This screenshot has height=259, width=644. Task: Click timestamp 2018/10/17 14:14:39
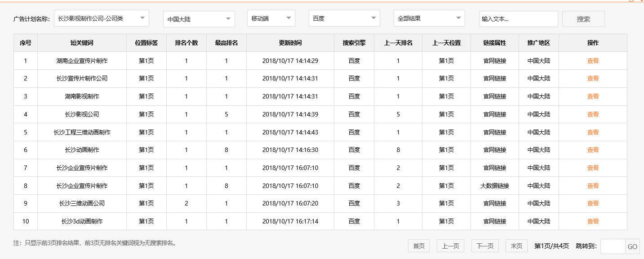click(x=290, y=114)
